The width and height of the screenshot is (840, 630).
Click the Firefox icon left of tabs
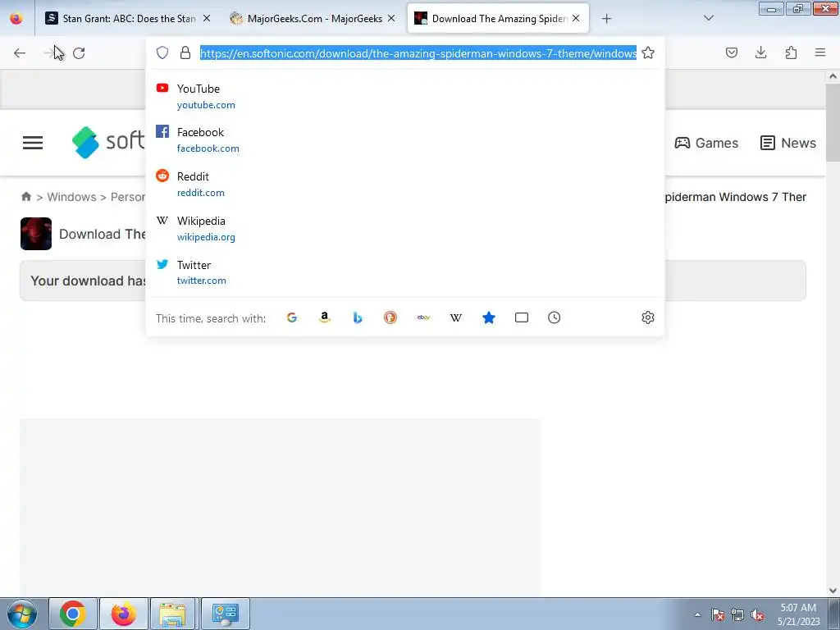coord(16,19)
